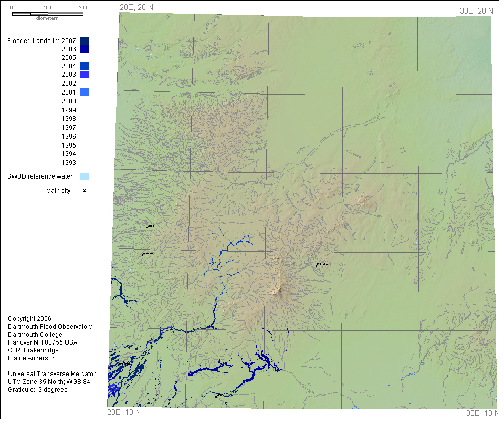Screen dimensions: 504x426
Task: Click the Main city legend marker icon
Action: 84,191
